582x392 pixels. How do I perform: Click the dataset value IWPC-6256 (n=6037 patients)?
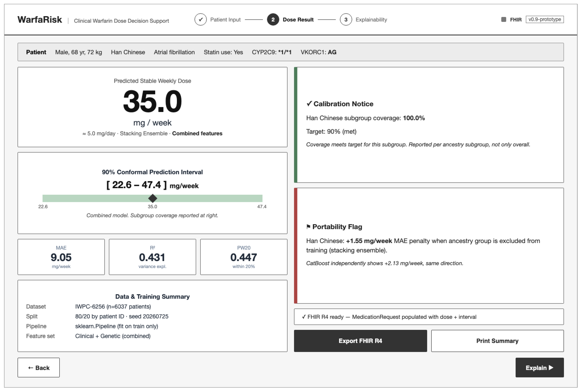(113, 307)
